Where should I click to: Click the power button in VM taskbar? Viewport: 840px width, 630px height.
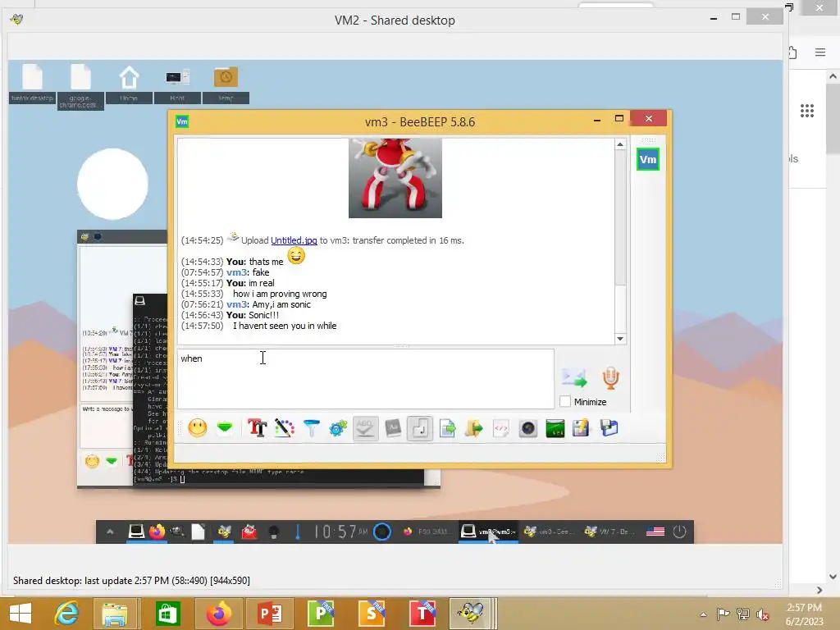point(679,532)
